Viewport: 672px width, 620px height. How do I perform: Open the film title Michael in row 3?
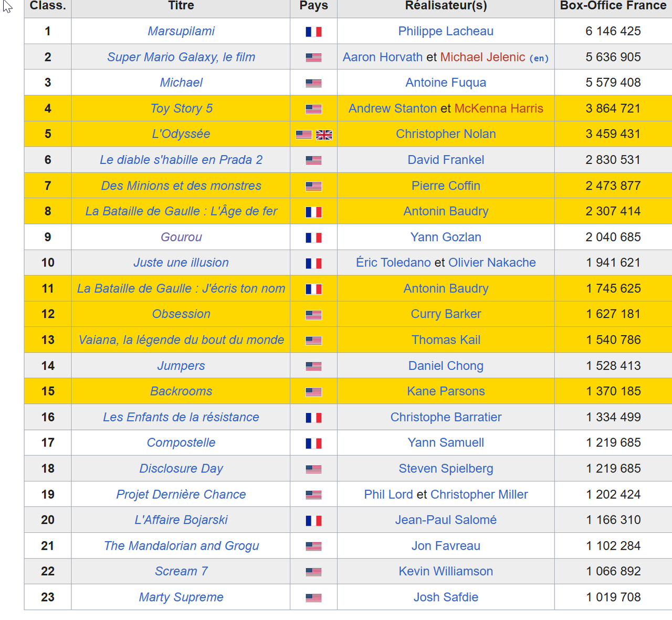pos(181,83)
